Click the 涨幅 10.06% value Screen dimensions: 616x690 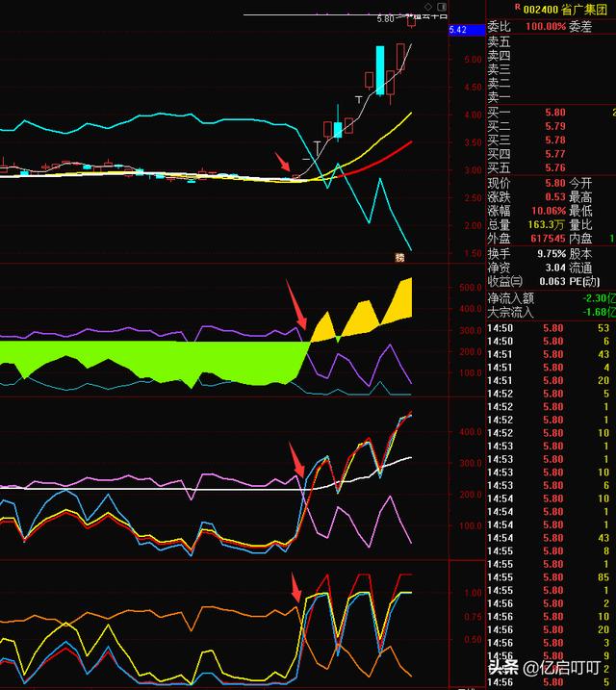click(549, 211)
